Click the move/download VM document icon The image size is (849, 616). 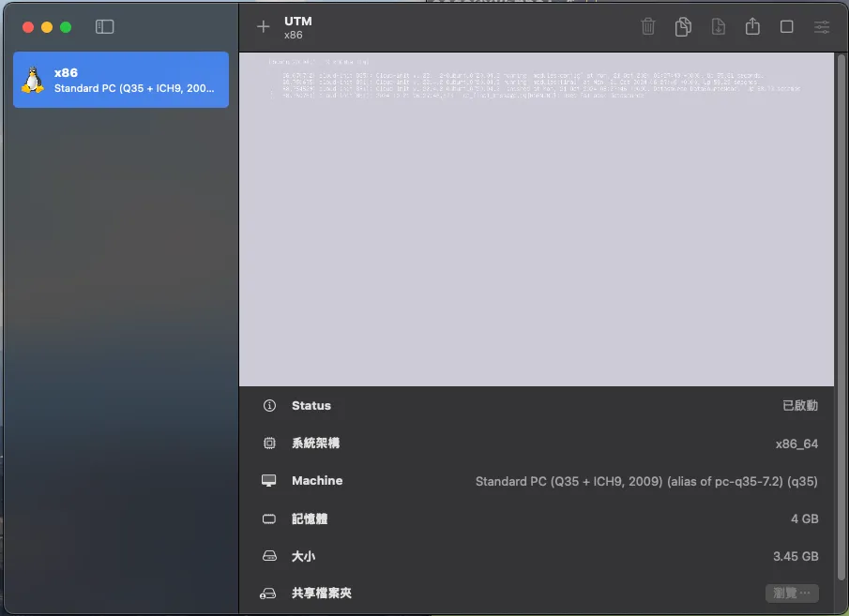(718, 27)
